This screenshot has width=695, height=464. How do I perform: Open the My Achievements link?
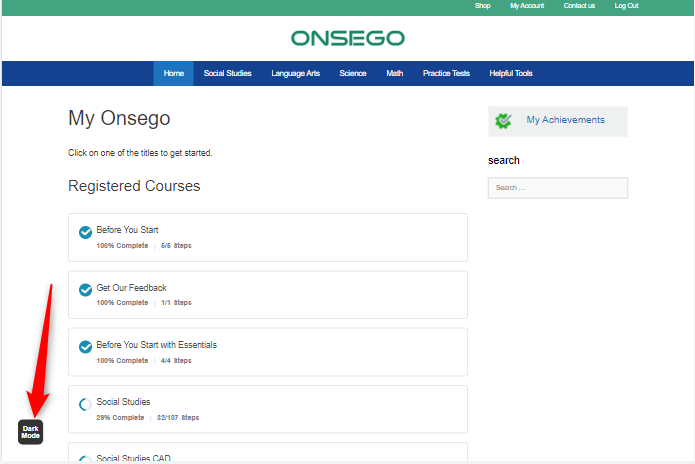pos(565,120)
